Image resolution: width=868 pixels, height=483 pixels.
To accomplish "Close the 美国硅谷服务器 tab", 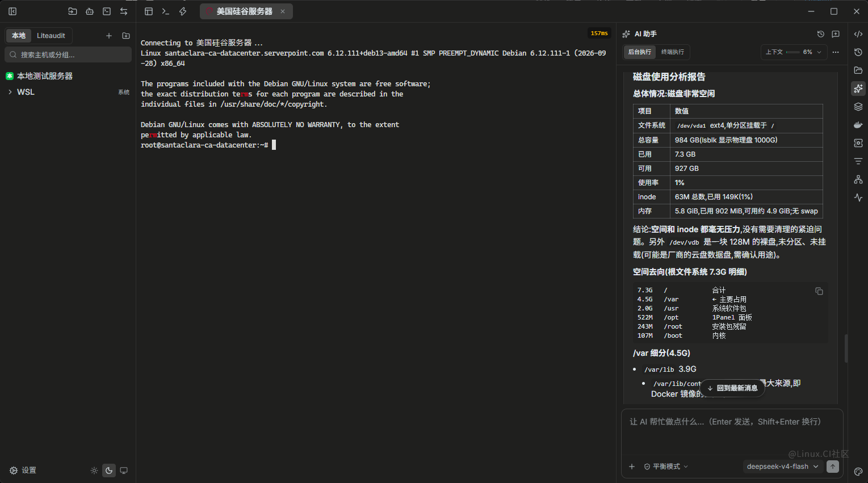I will coord(283,11).
